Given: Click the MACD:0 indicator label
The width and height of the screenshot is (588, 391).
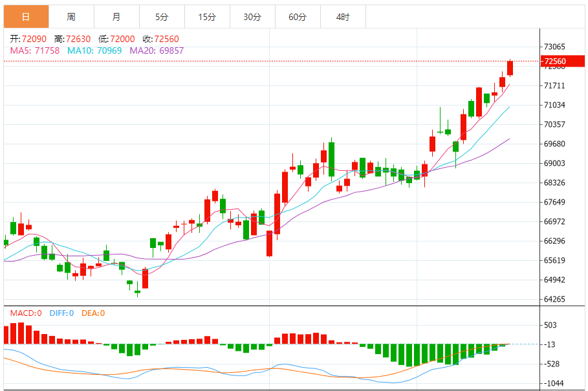Looking at the screenshot, I should pyautogui.click(x=26, y=313).
